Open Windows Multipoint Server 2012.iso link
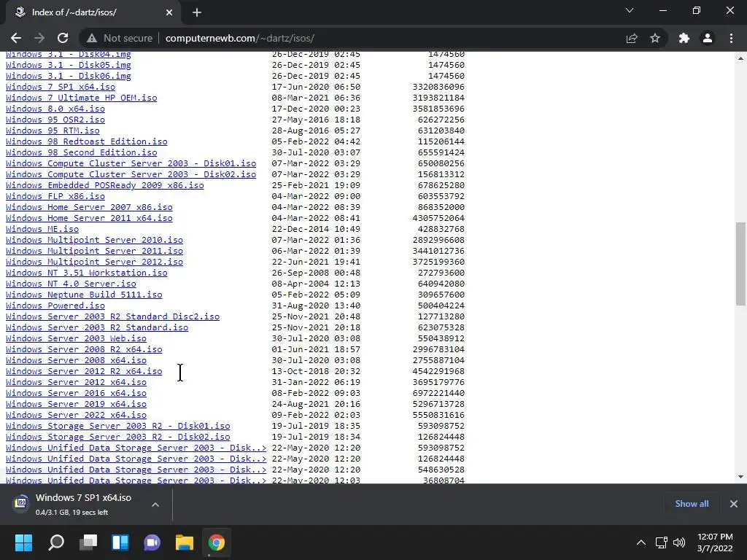This screenshot has height=560, width=747. (x=94, y=262)
